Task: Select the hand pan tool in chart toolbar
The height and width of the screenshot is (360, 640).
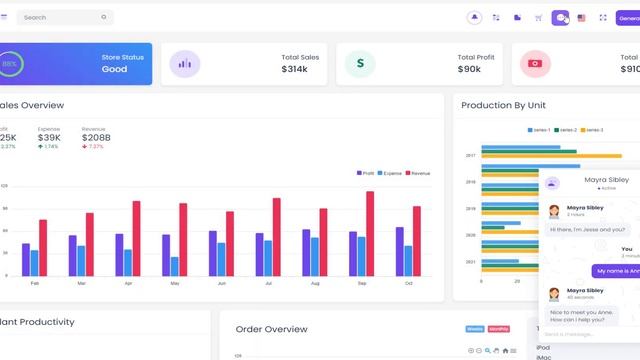Action: click(496, 351)
